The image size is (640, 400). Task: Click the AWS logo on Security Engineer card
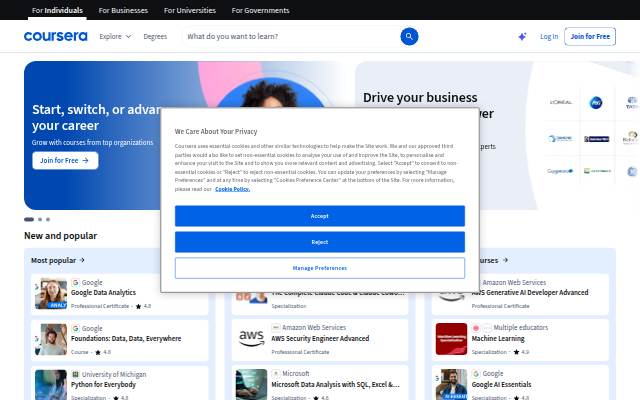(251, 339)
